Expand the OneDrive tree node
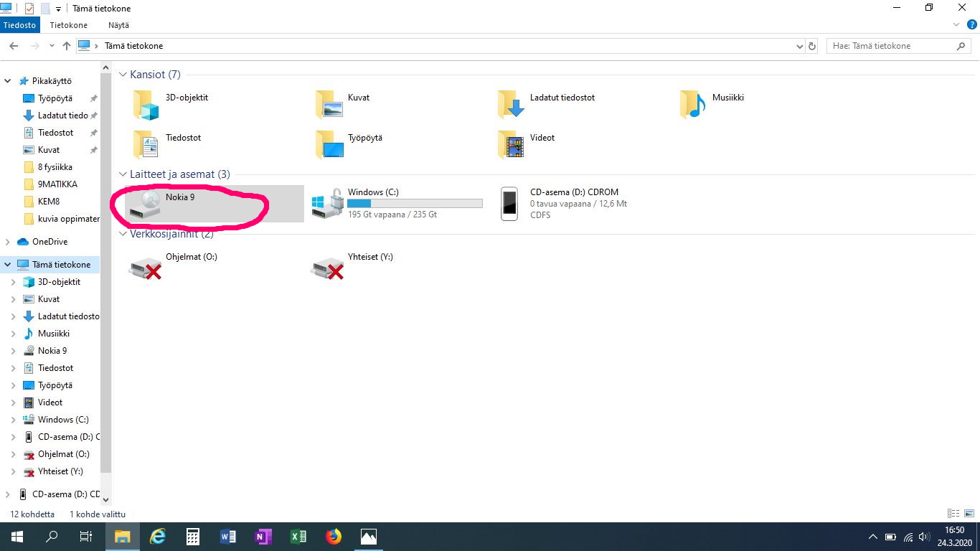The image size is (980, 551). click(8, 242)
